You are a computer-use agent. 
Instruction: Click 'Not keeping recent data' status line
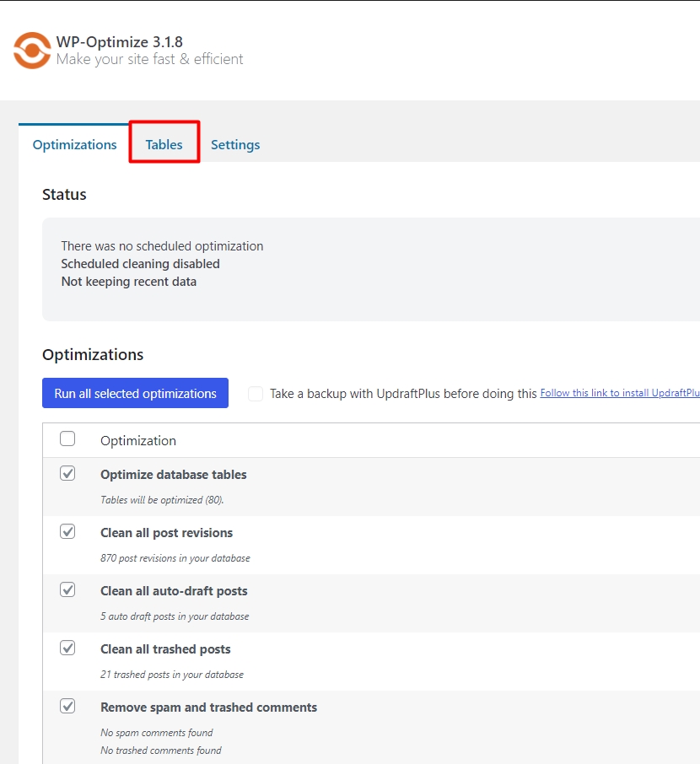coord(129,282)
